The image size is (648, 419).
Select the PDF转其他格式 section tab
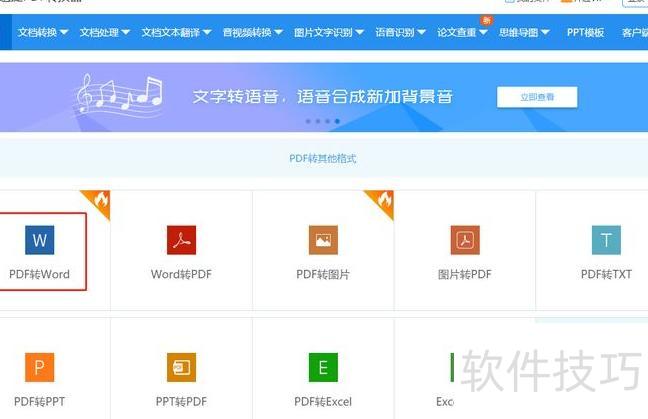[323, 158]
